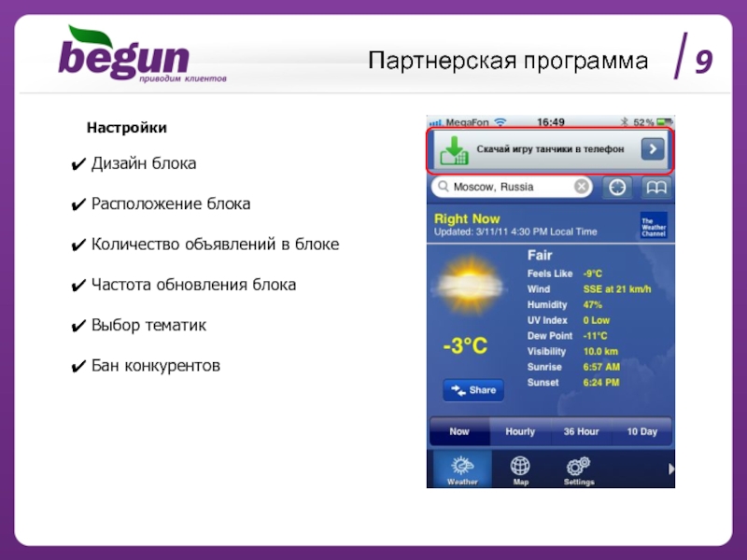Click the -3°C temperature reading

[465, 345]
